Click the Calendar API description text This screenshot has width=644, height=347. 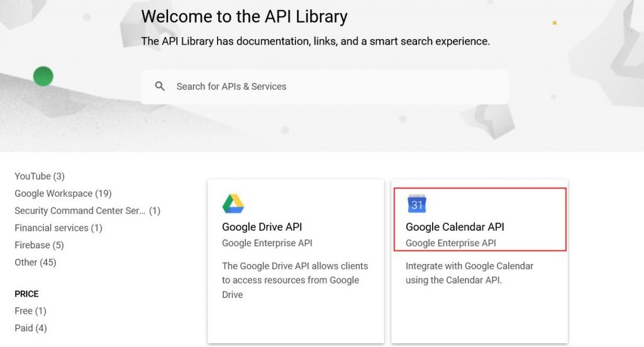coord(469,273)
